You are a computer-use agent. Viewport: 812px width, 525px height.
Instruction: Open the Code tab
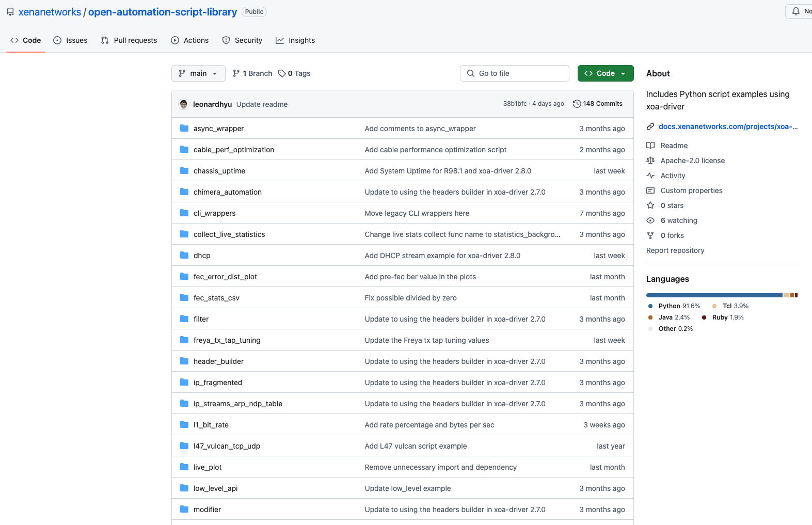(26, 40)
